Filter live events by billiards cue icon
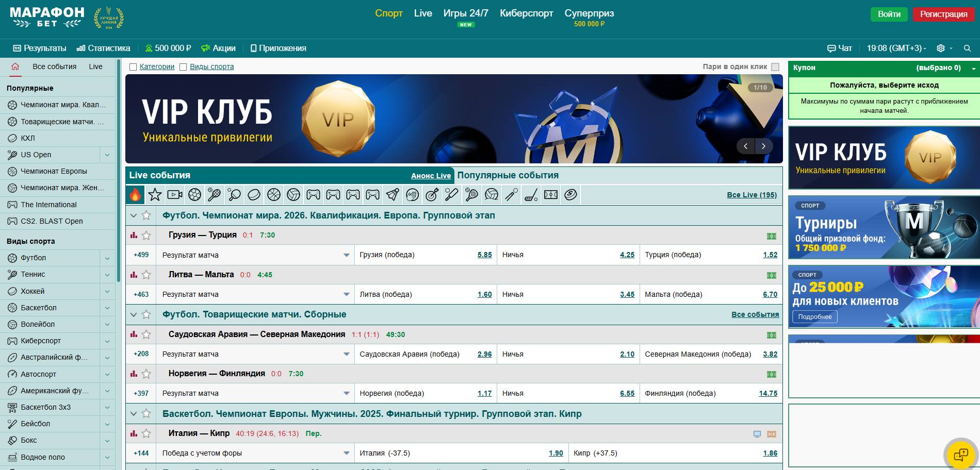 click(x=511, y=195)
